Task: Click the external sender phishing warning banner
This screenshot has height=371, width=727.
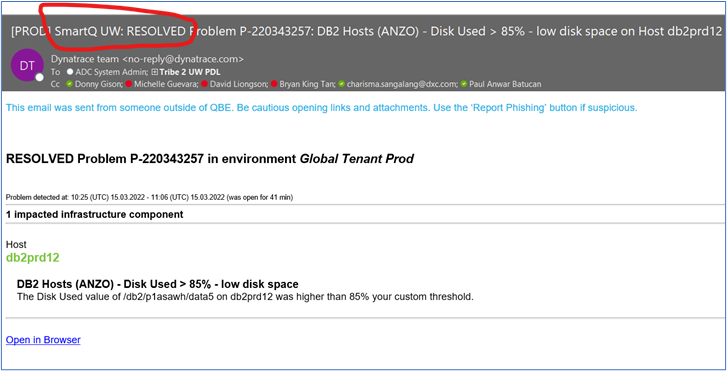Action: tap(322, 108)
